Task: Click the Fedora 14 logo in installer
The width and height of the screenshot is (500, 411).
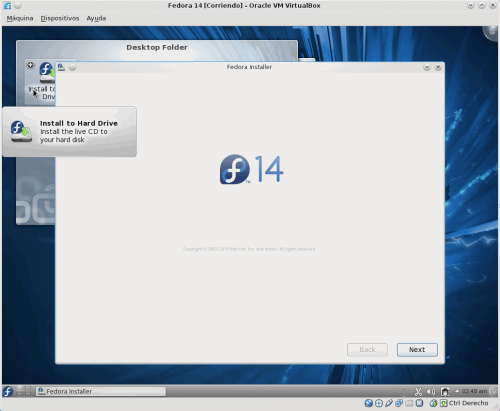Action: tap(252, 169)
